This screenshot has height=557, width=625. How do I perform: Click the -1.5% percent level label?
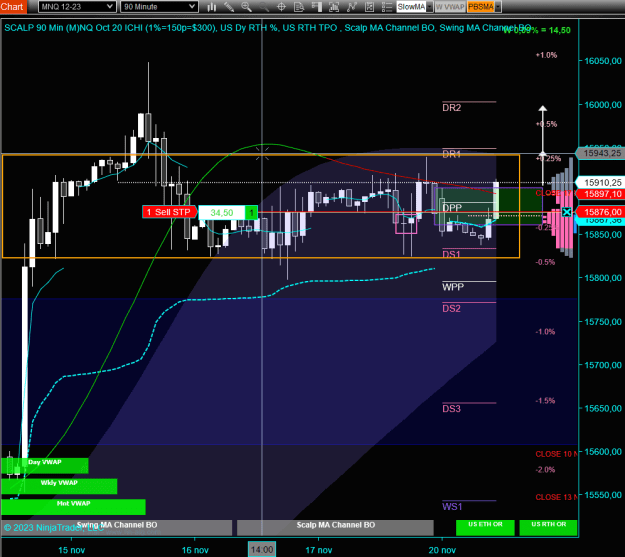pos(545,401)
